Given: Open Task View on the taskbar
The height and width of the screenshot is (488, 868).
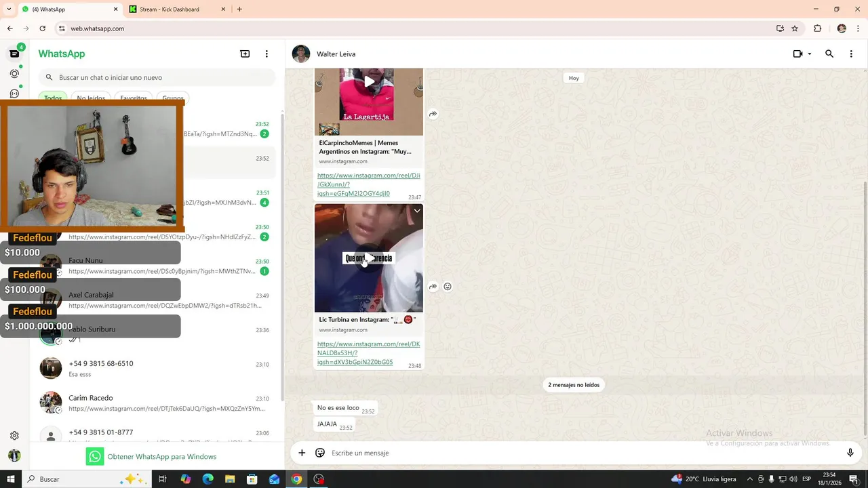Looking at the screenshot, I should point(163,479).
